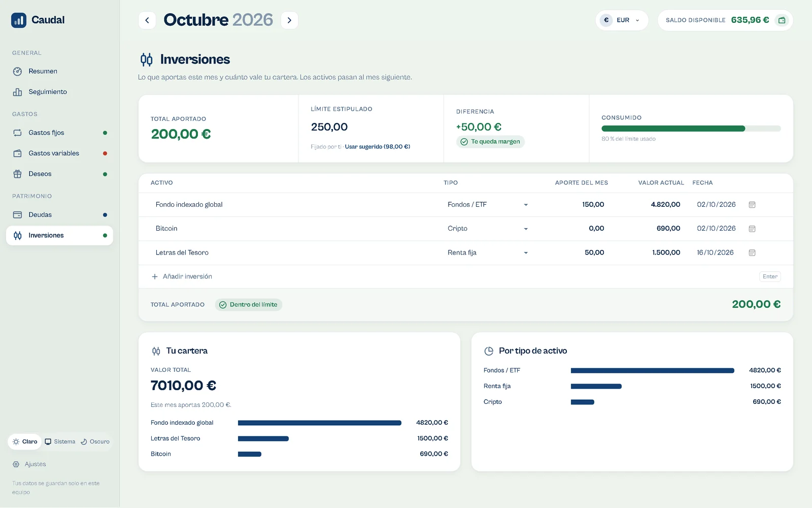This screenshot has width=812, height=508.
Task: Click date 16/10/2026 in table
Action: pos(715,252)
